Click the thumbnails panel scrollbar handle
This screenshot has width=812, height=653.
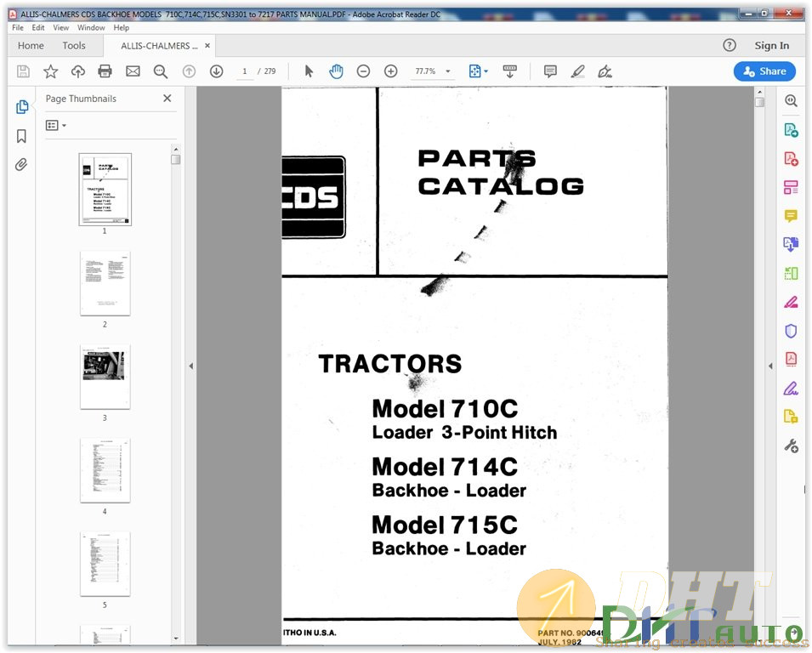[x=176, y=160]
